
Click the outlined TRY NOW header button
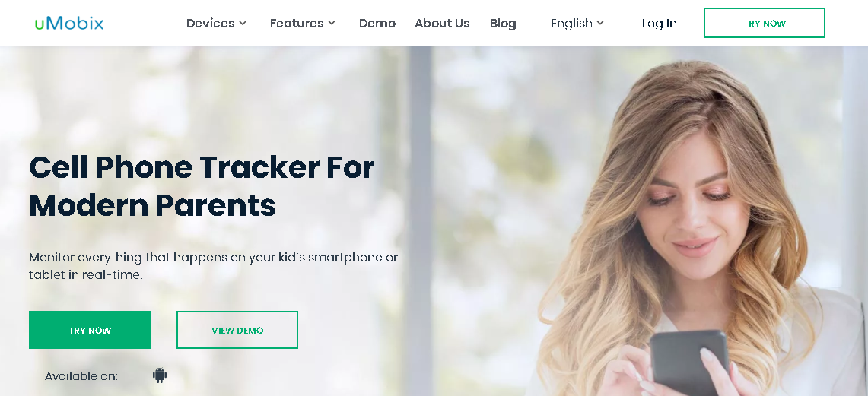pyautogui.click(x=764, y=24)
